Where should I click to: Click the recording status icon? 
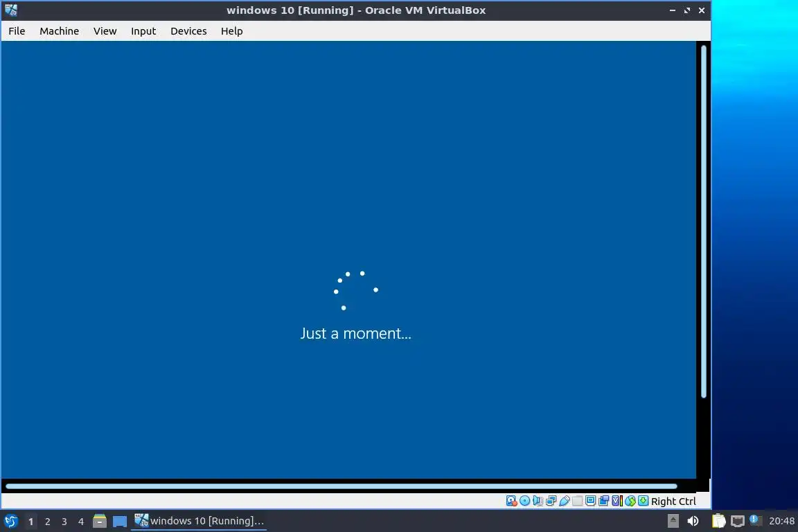[x=603, y=501]
